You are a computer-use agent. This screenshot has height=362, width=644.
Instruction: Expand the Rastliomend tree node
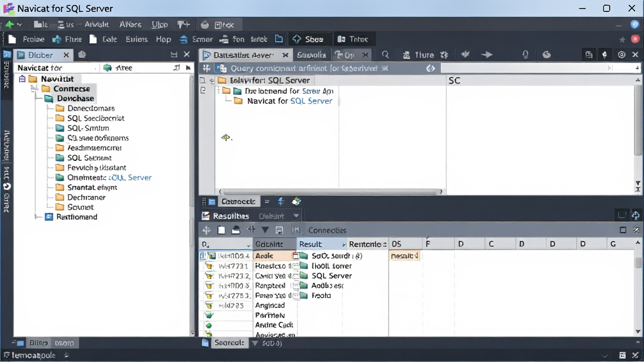pos(38,217)
